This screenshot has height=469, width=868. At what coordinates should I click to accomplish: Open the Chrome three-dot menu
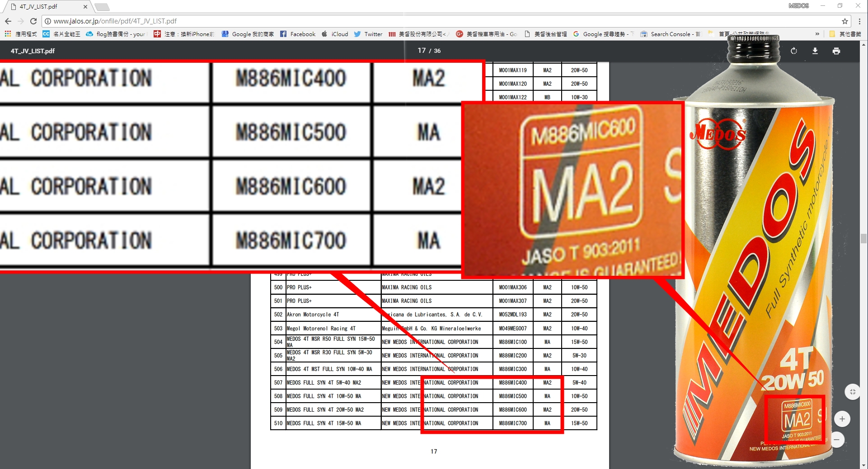[x=859, y=21]
